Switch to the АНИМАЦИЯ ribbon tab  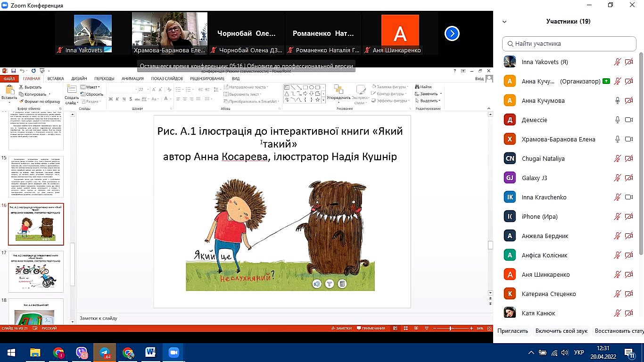coord(132,79)
